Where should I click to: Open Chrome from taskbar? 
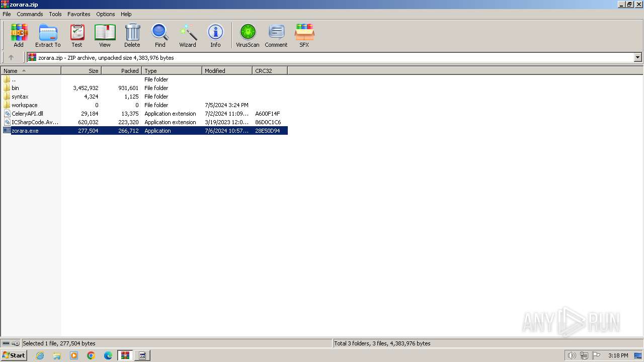(91, 355)
